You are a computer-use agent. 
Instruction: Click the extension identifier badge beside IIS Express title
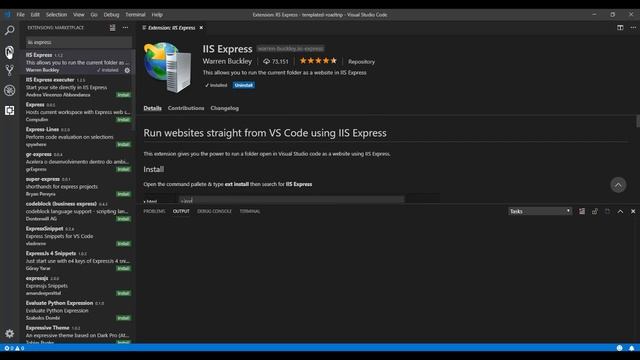[x=291, y=49]
